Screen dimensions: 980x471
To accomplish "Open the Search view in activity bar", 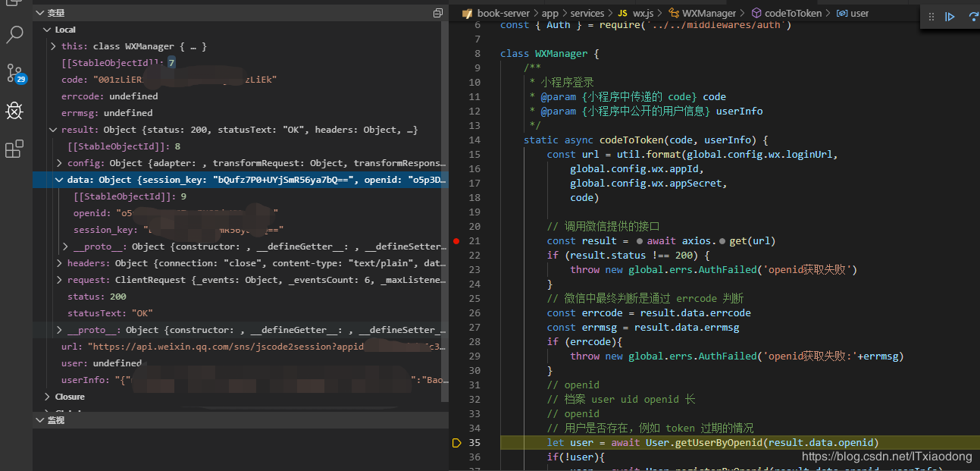I will (14, 34).
